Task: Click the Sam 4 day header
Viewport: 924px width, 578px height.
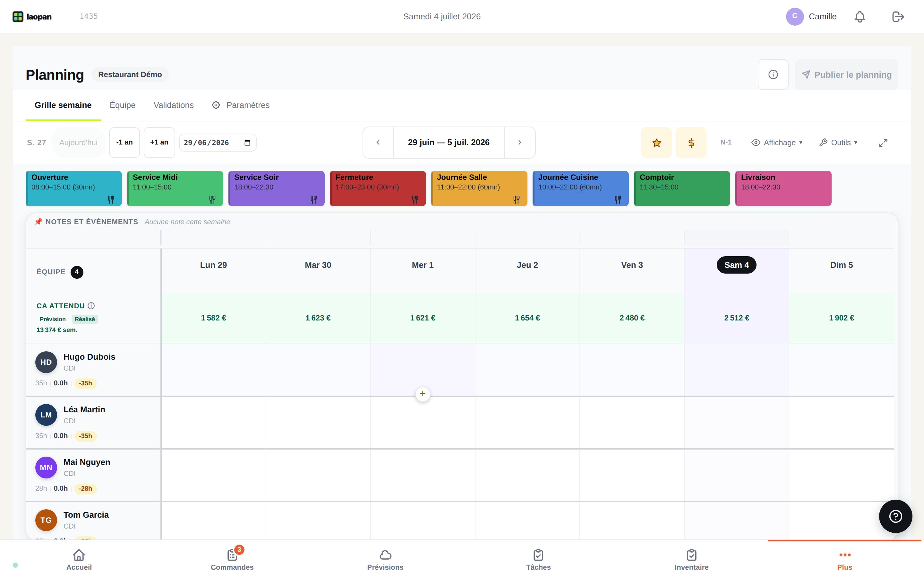Action: [737, 265]
